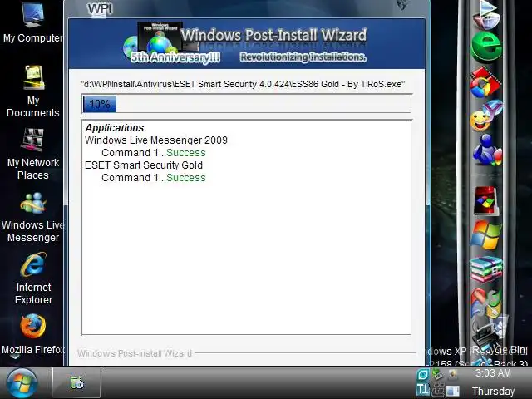Open the film-strip media player dock icon
This screenshot has height=399, width=532.
tap(485, 82)
